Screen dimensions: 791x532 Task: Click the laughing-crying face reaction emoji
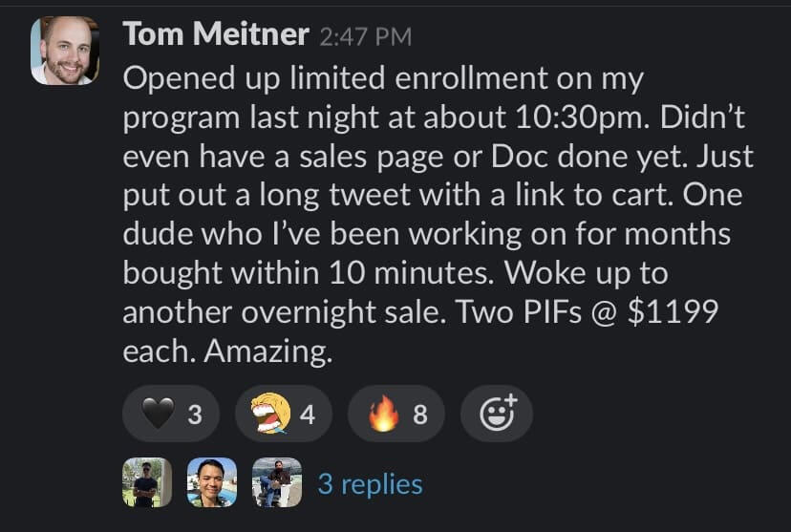269,415
